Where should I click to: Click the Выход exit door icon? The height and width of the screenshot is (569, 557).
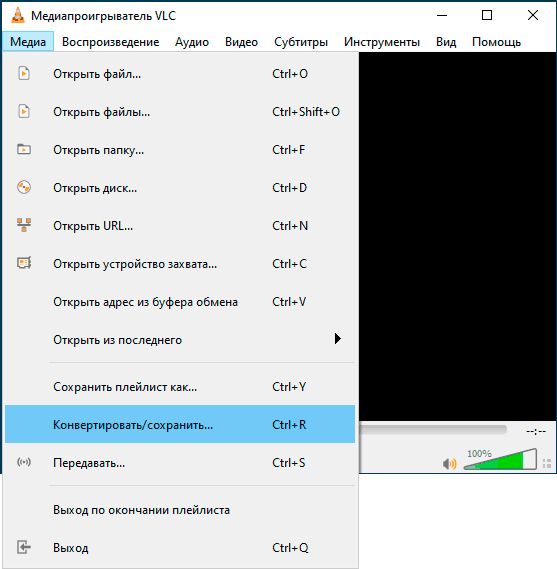click(x=24, y=547)
